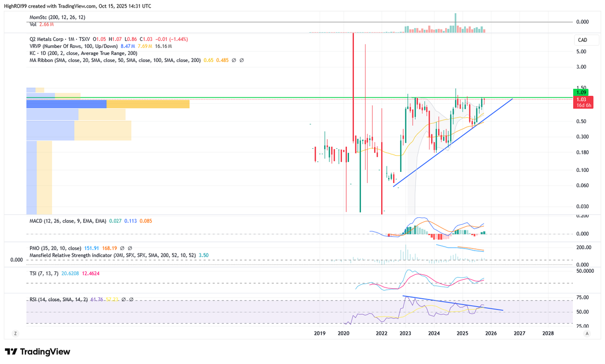This screenshot has width=605, height=364.
Task: Click the 5.00 price axis label
Action: pyautogui.click(x=581, y=51)
